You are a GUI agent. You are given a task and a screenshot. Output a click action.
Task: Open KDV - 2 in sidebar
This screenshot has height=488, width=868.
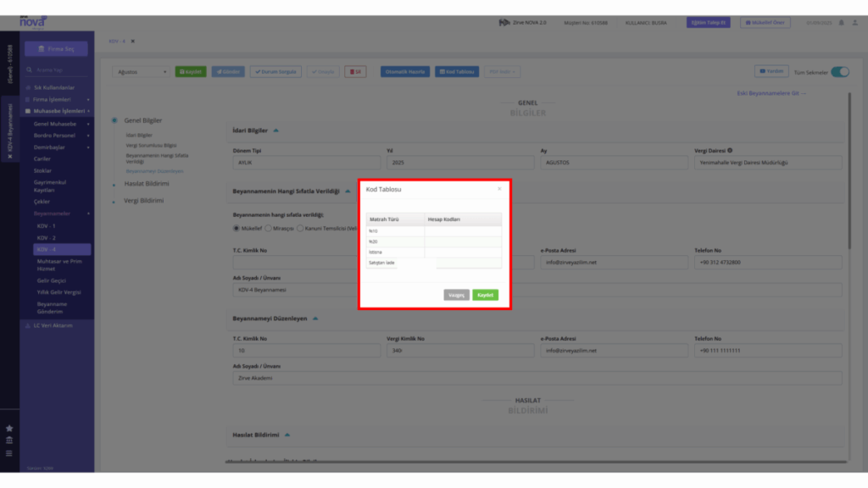[x=46, y=238]
